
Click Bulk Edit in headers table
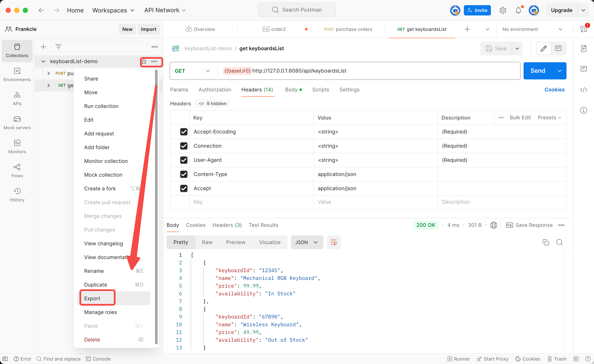click(x=520, y=118)
